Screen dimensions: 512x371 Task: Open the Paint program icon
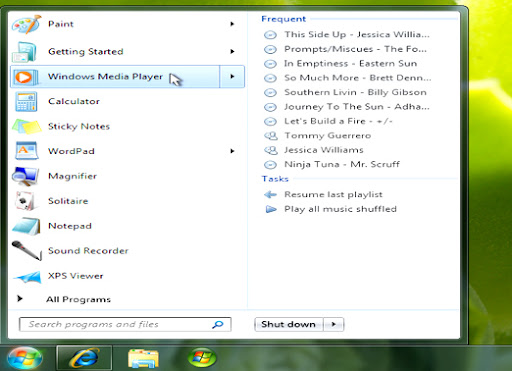coord(26,24)
